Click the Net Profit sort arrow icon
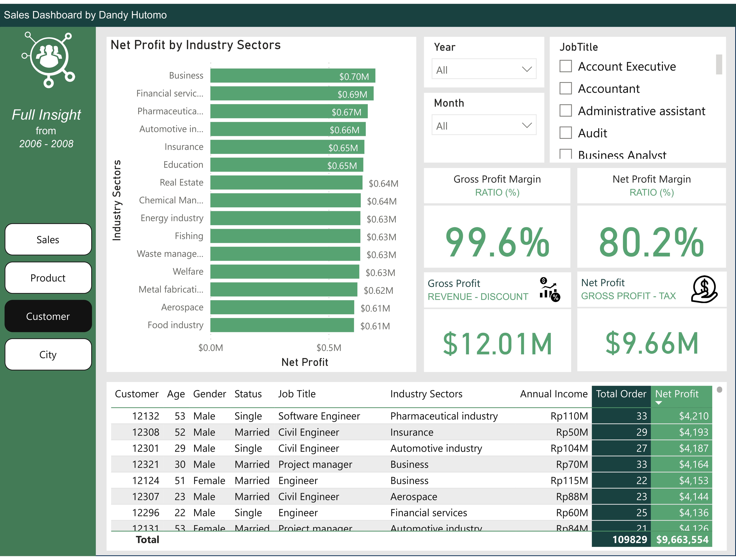Image resolution: width=736 pixels, height=560 pixels. click(658, 403)
